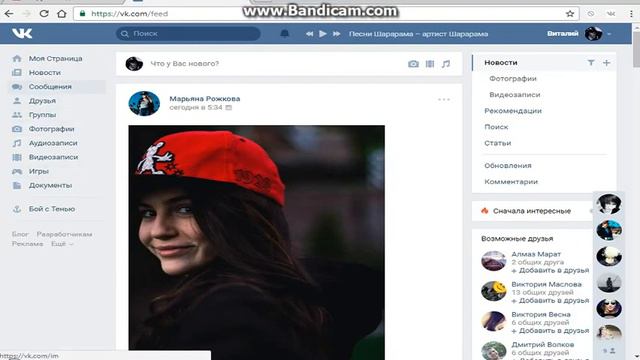Screen dimensions: 640x360
Task: Go back in browser history
Action: tap(9, 13)
